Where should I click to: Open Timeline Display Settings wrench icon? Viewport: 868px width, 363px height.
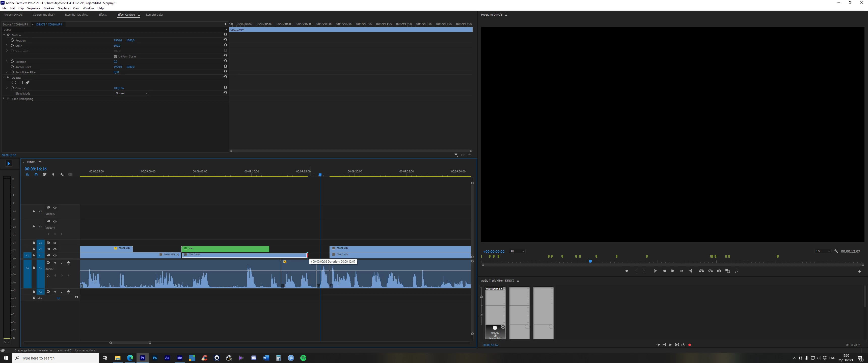coord(62,174)
